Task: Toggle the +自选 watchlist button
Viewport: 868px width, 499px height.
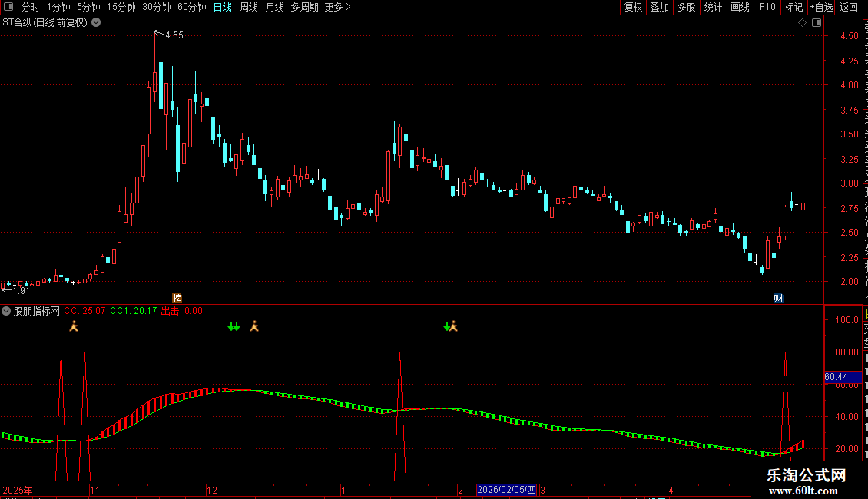Action: pyautogui.click(x=821, y=7)
